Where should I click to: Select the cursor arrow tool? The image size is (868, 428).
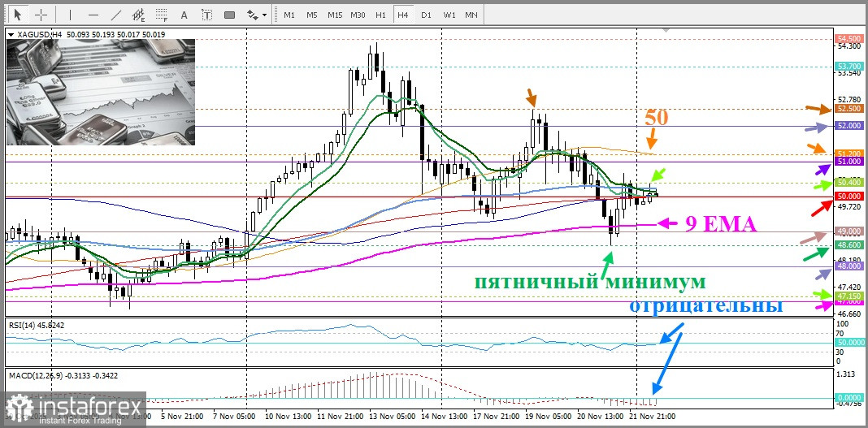coord(19,15)
